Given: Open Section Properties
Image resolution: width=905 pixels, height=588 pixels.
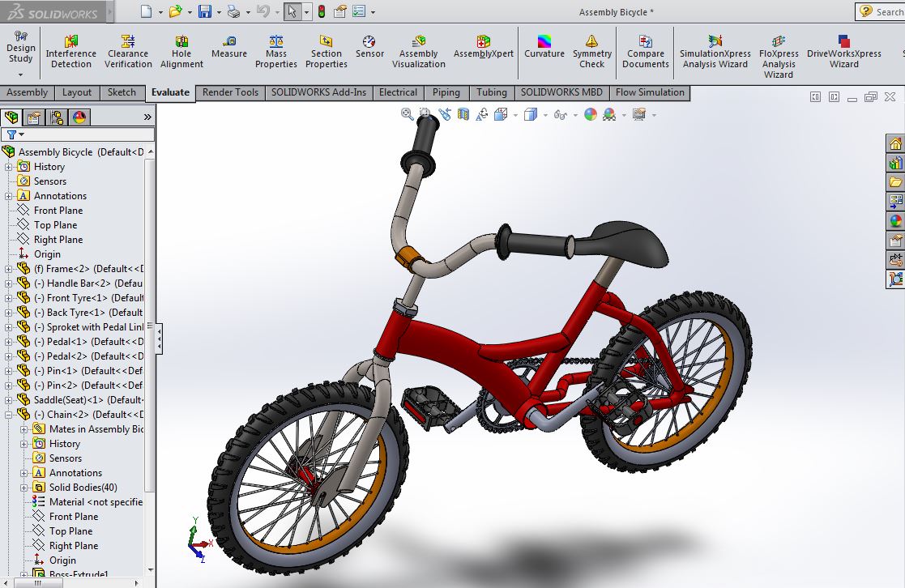Looking at the screenshot, I should (326, 51).
